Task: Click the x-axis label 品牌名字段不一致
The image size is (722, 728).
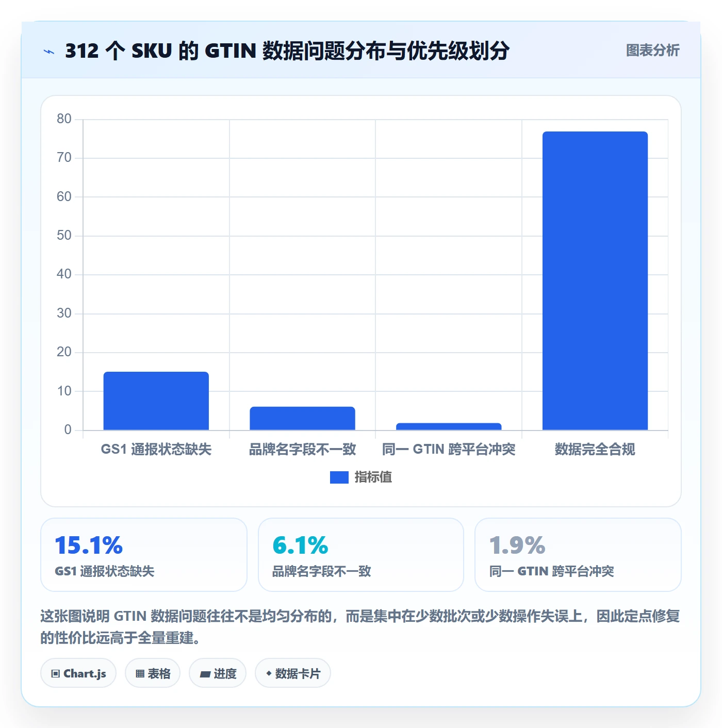Action: coord(303,449)
